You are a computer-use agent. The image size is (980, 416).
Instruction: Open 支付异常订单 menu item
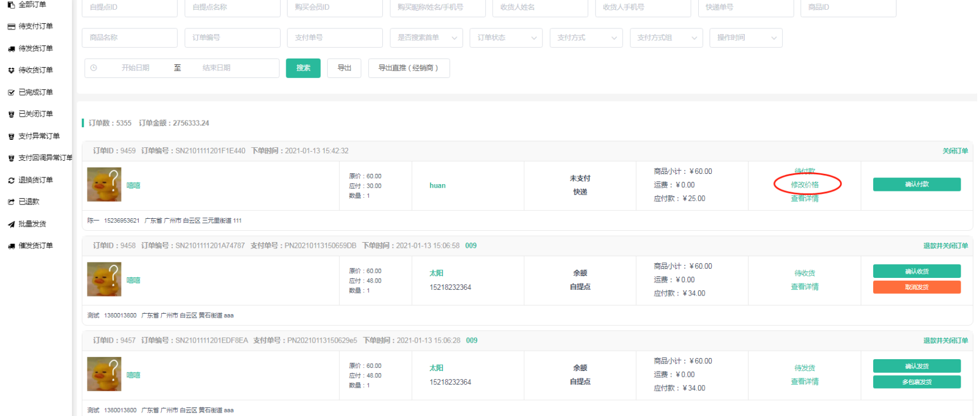(x=39, y=136)
